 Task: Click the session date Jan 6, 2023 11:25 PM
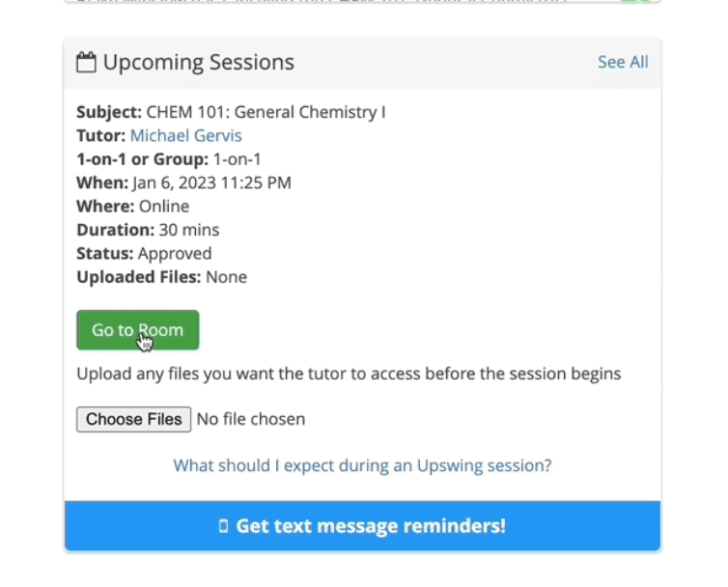(211, 182)
